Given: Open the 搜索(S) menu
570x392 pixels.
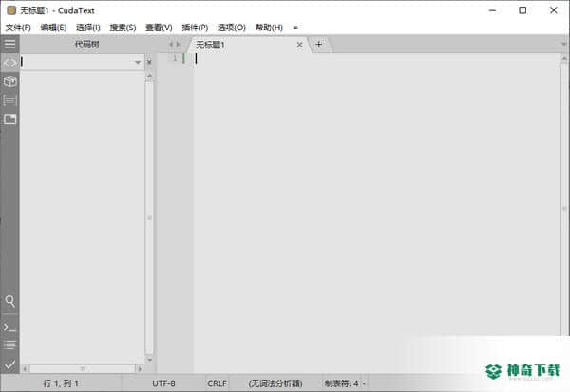Looking at the screenshot, I should pyautogui.click(x=123, y=28).
